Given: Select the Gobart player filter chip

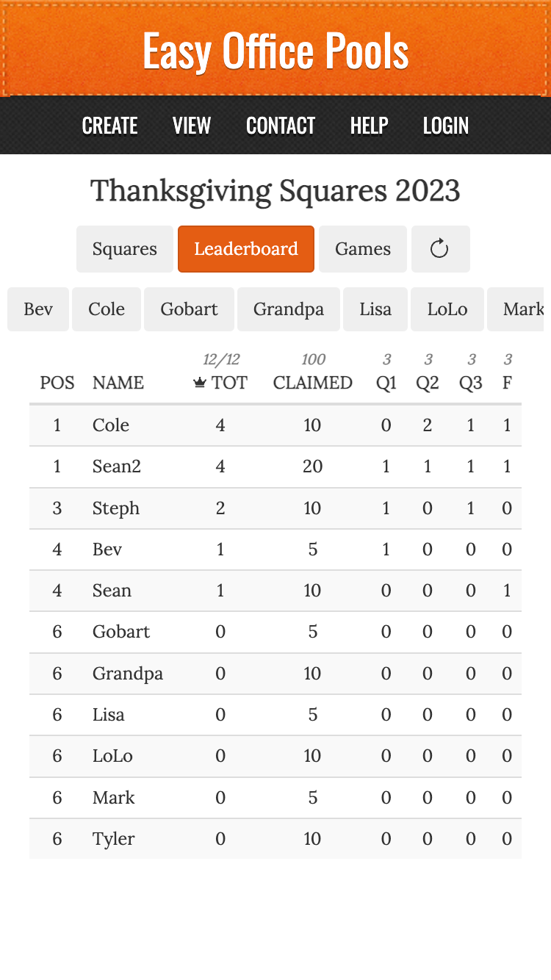Looking at the screenshot, I should [x=189, y=309].
